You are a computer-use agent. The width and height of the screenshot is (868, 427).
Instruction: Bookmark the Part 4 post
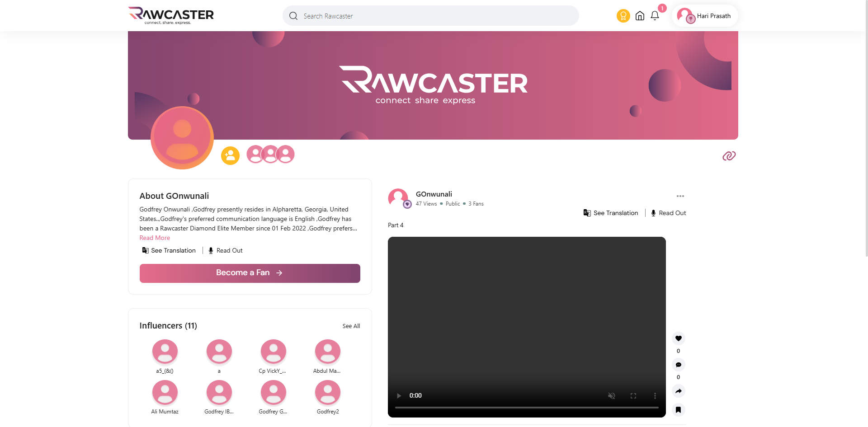click(x=678, y=410)
